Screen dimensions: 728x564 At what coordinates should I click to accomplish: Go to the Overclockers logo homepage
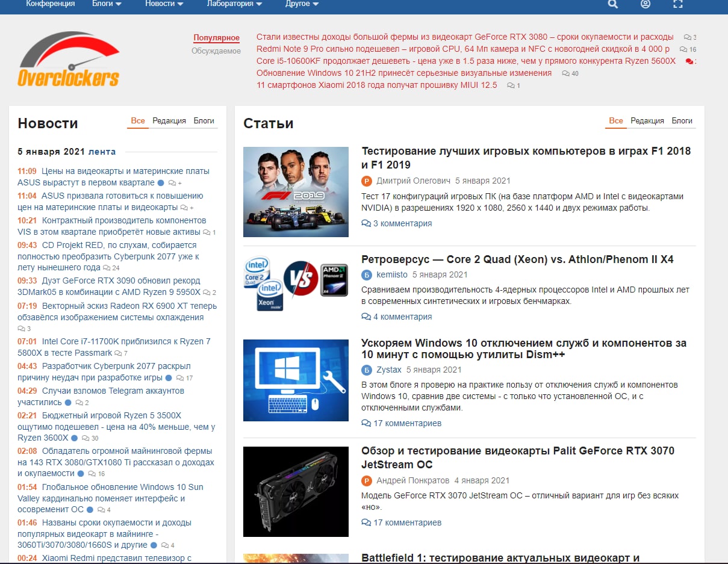[68, 60]
